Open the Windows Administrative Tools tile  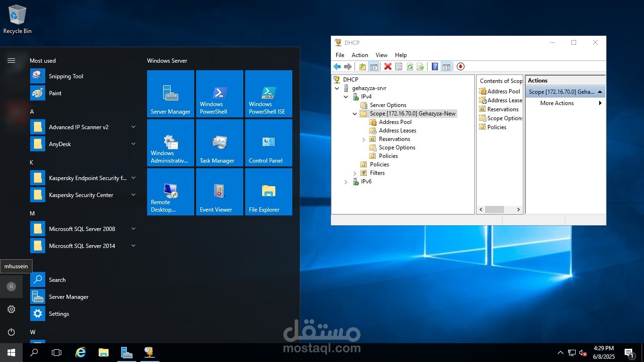(171, 143)
